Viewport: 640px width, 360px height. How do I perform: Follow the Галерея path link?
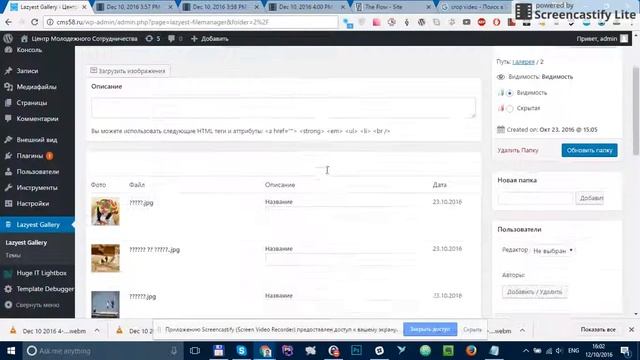[x=523, y=62]
